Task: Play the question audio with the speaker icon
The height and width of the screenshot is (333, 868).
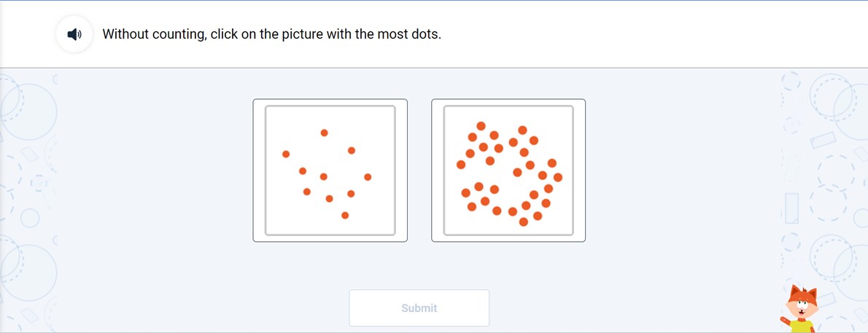Action: tap(74, 34)
